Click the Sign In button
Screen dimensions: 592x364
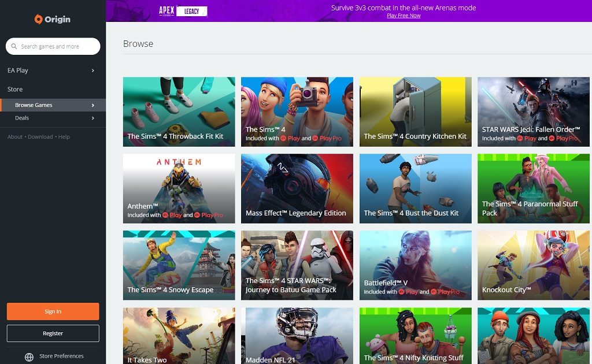(x=53, y=311)
